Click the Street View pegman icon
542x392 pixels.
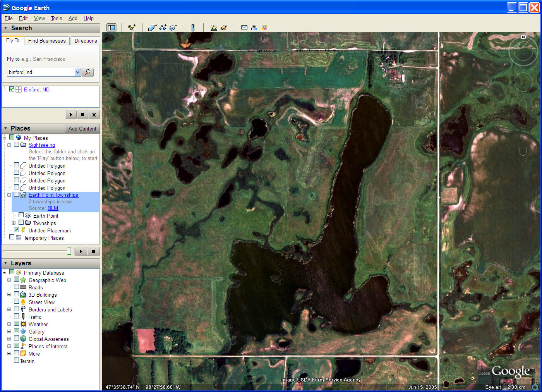point(23,302)
